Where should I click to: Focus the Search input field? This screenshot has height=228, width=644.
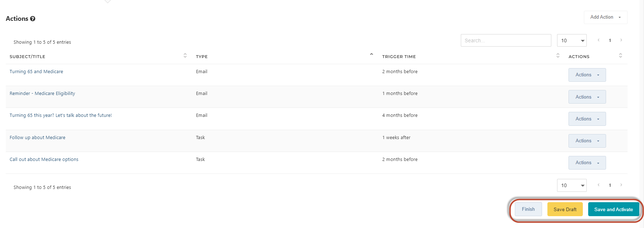point(506,41)
